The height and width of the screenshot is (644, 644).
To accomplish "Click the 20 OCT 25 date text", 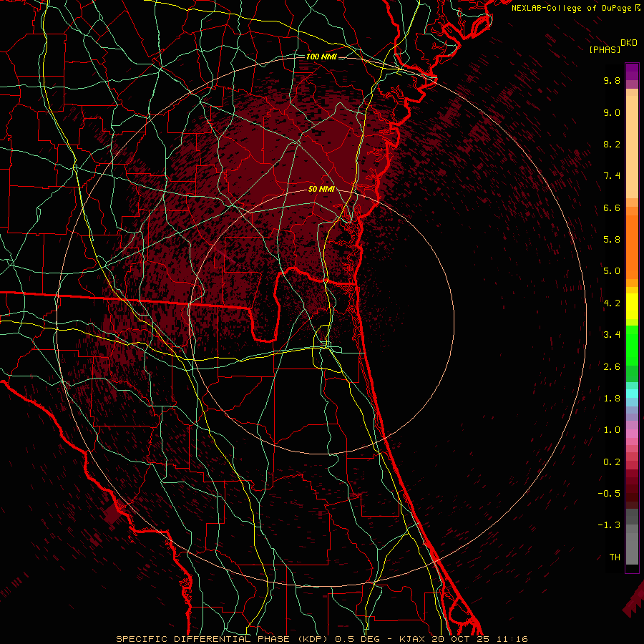I will tap(460, 639).
